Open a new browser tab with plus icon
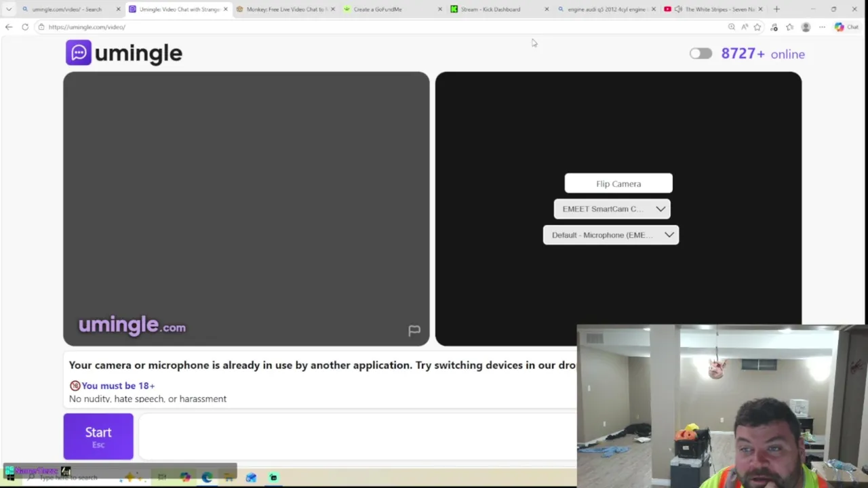The image size is (868, 488). click(x=776, y=9)
